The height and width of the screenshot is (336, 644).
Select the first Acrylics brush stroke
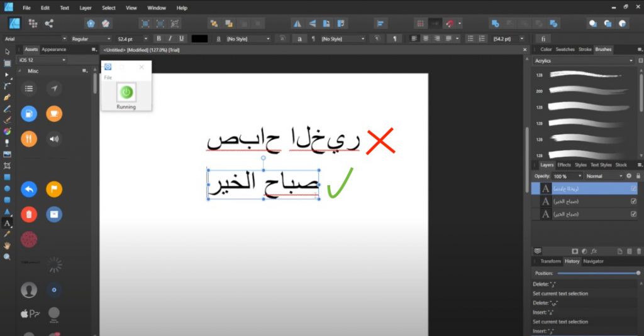(x=586, y=75)
